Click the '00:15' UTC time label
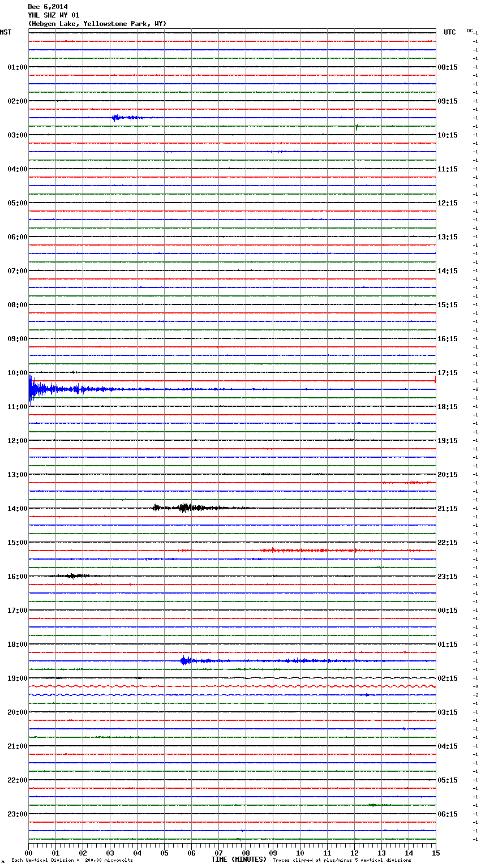 coord(448,611)
